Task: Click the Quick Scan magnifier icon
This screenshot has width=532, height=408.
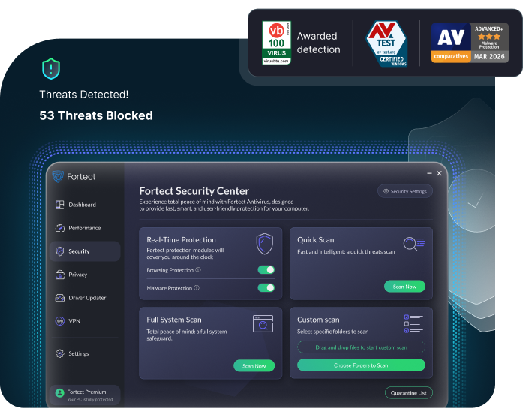Action: [x=414, y=244]
